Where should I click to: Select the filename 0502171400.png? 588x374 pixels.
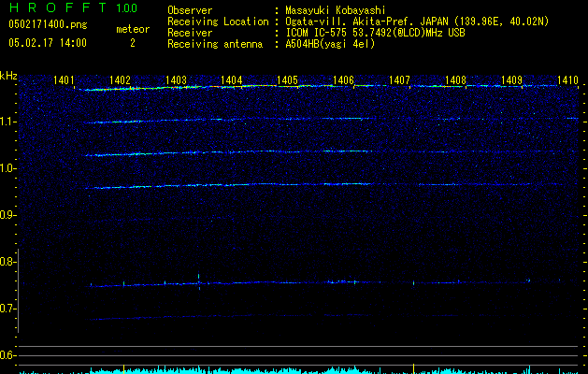48,24
